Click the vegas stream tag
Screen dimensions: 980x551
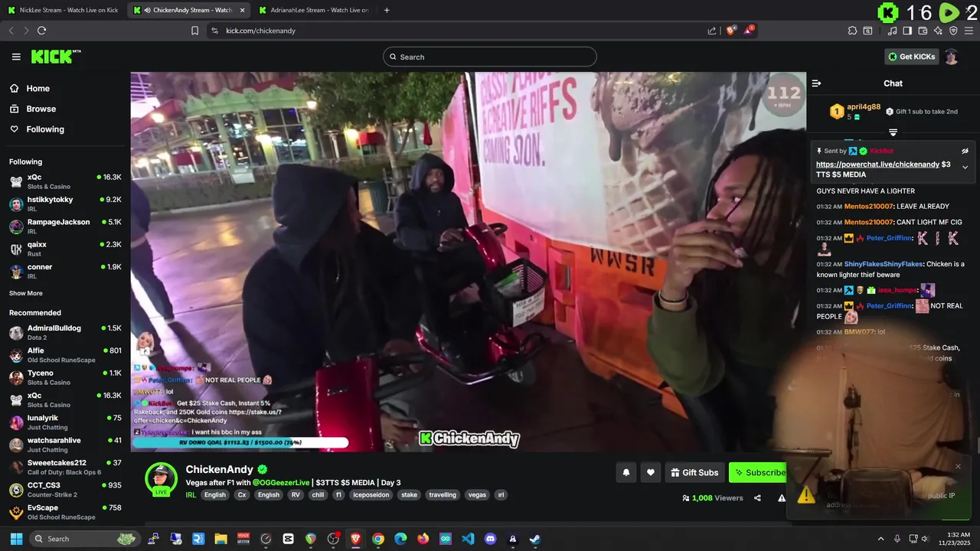coord(477,495)
